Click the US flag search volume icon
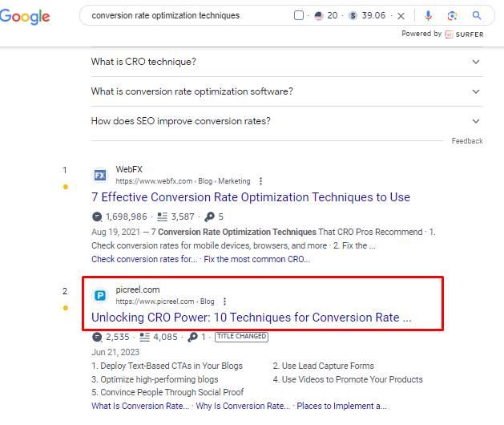504x425 pixels. click(319, 15)
